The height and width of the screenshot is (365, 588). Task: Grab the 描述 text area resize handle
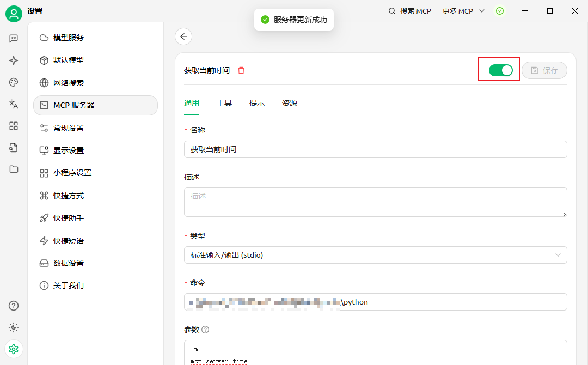[564, 214]
